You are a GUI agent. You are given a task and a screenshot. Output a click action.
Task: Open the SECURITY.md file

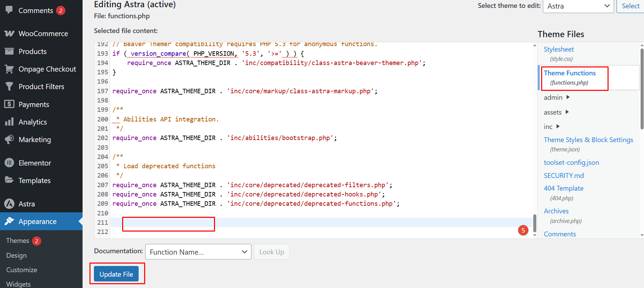563,175
